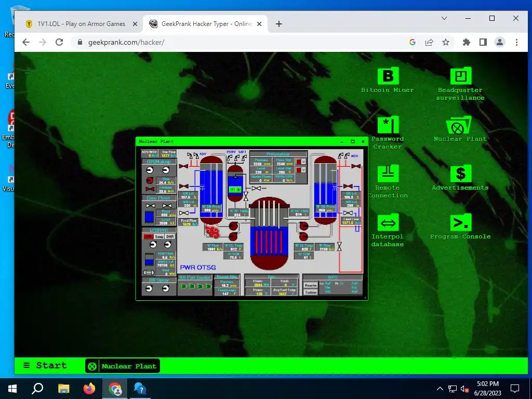The image size is (532, 399).
Task: Select the Sump button in plant panel
Action: pyautogui.click(x=159, y=236)
